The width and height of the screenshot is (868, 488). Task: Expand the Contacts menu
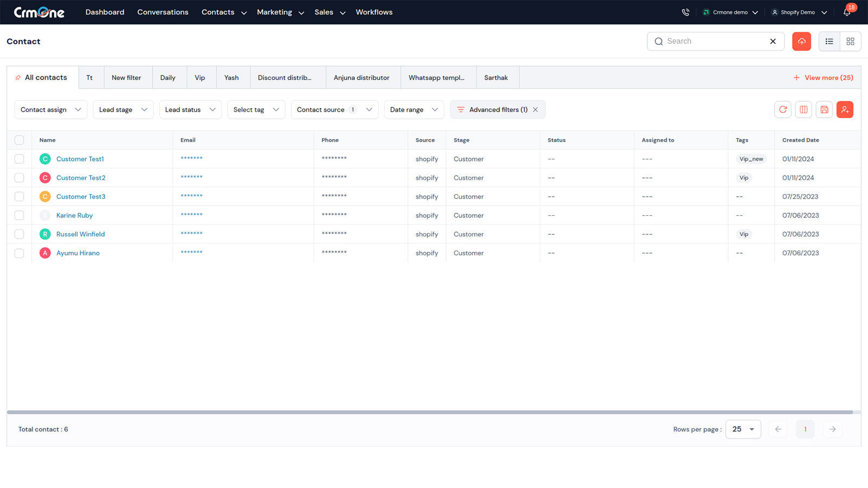[x=224, y=12]
